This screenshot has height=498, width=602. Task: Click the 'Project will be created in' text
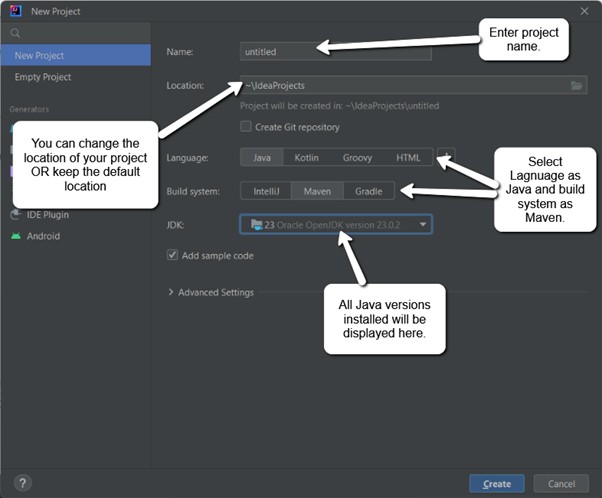click(x=339, y=106)
